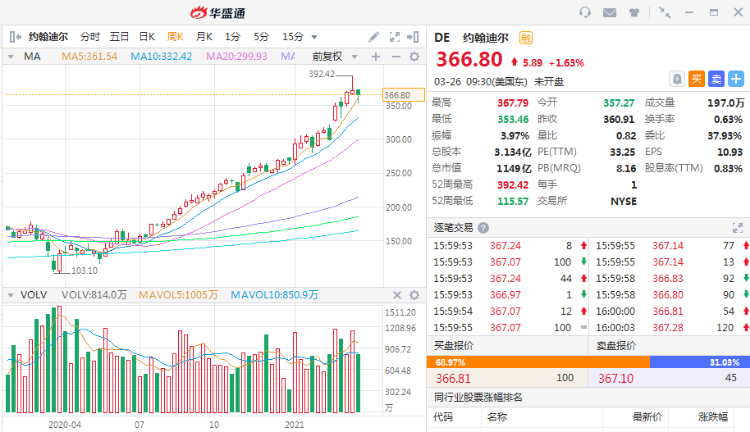Open VOLV indicator settings gear
Viewport: 750px width, 432px height.
click(x=415, y=295)
